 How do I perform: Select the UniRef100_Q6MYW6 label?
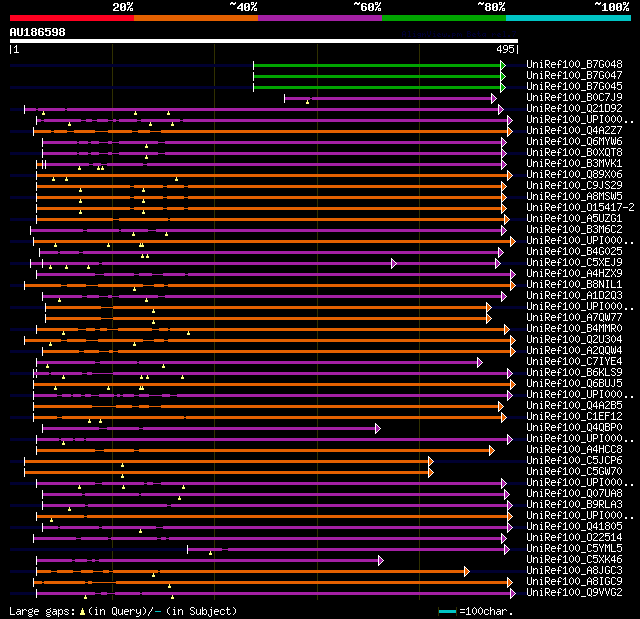pyautogui.click(x=574, y=142)
